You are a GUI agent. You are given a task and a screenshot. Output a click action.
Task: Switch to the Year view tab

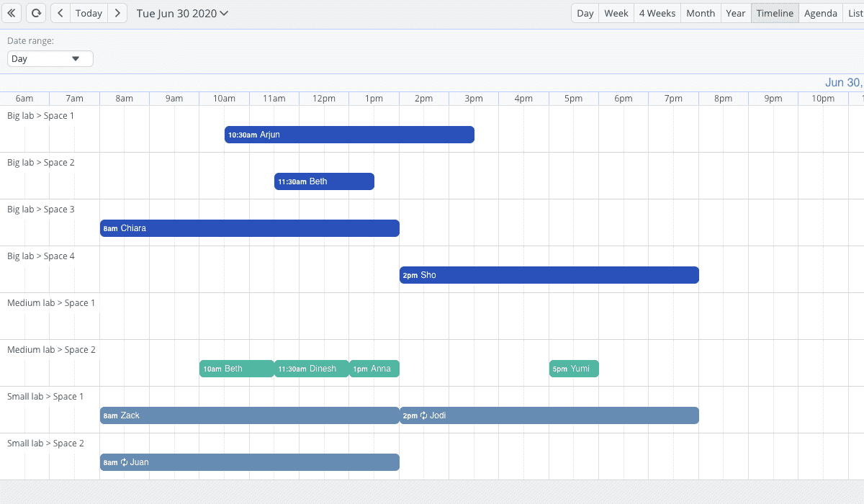[735, 13]
